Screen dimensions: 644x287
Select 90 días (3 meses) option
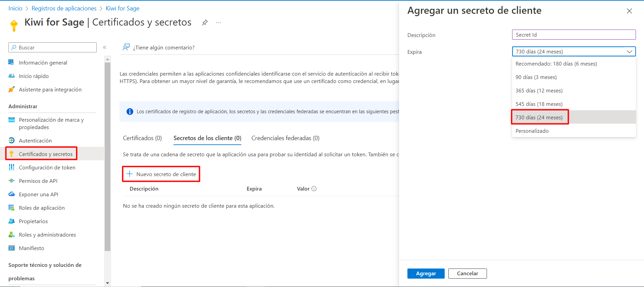(x=574, y=77)
